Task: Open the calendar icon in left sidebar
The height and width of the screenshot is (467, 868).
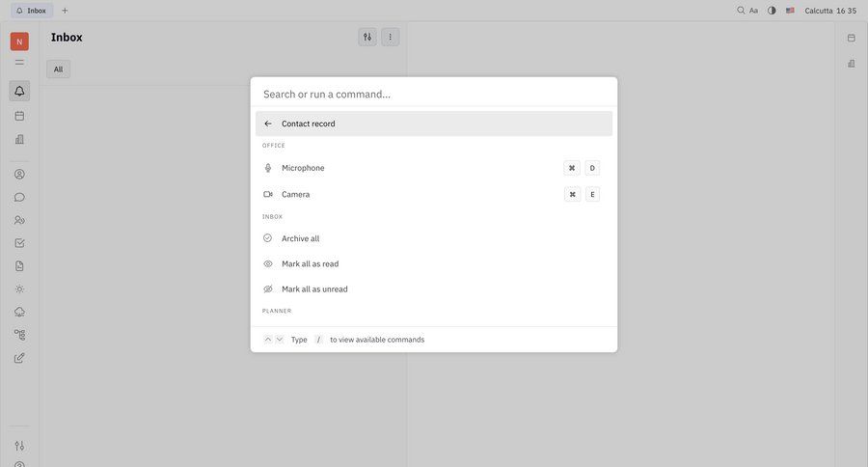Action: coord(19,116)
